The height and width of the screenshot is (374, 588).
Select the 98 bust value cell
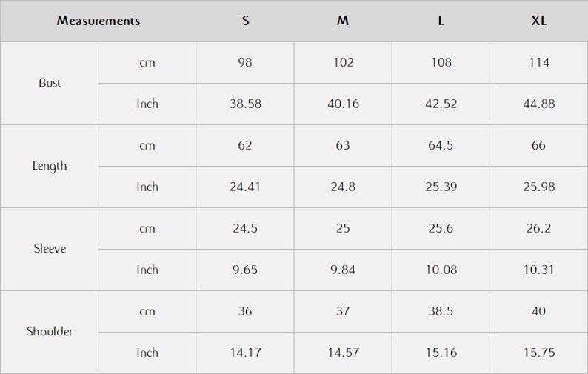pyautogui.click(x=245, y=62)
